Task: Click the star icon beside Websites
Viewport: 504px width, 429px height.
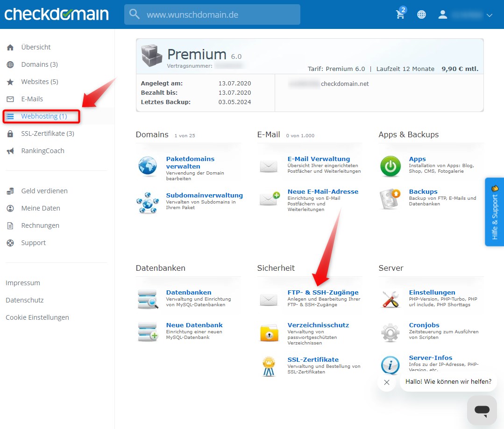Action: (10, 82)
